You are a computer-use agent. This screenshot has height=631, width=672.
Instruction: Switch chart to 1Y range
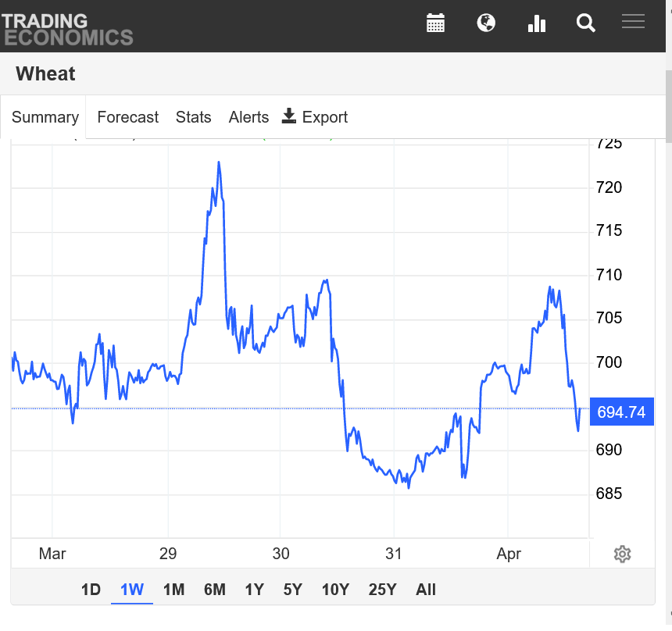click(254, 590)
